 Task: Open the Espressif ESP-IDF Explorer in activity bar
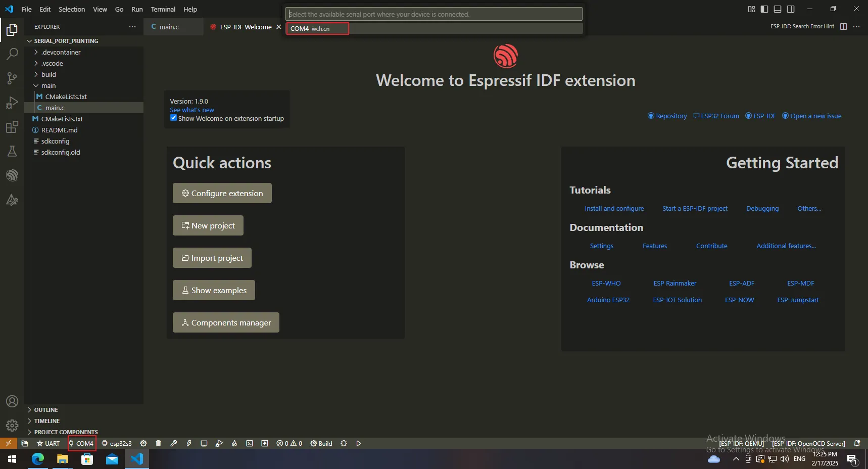[12, 175]
